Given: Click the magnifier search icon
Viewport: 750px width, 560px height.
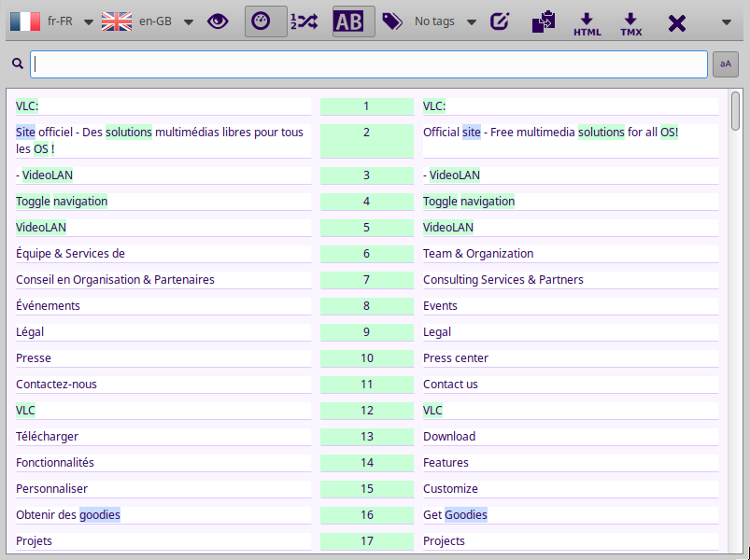Looking at the screenshot, I should tap(17, 64).
